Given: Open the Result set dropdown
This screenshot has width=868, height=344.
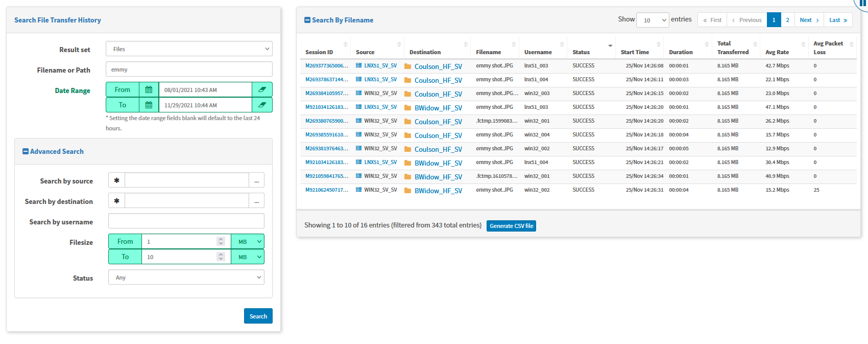Looking at the screenshot, I should point(189,49).
